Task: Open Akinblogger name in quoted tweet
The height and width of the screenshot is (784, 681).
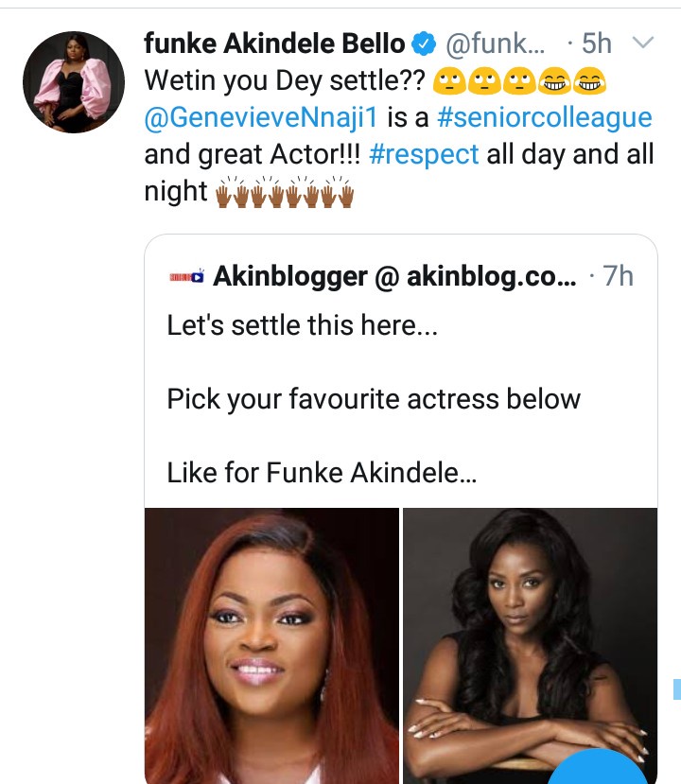Action: [289, 276]
